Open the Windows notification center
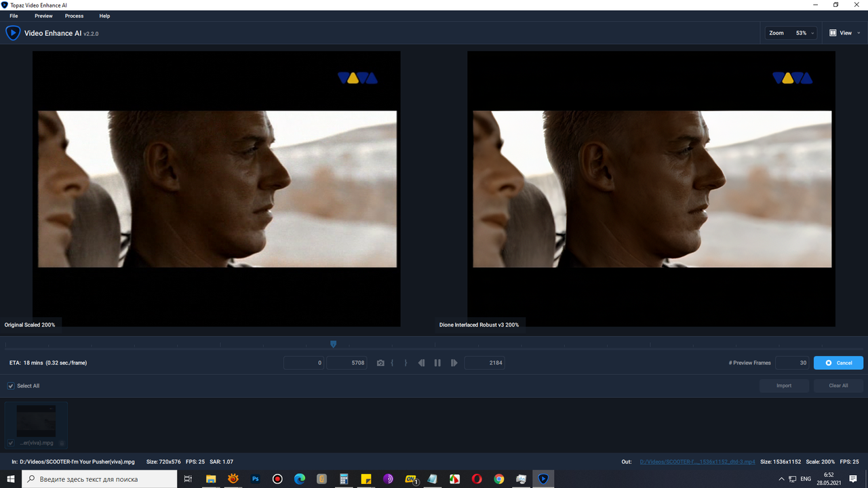This screenshot has width=868, height=488. tap(853, 479)
